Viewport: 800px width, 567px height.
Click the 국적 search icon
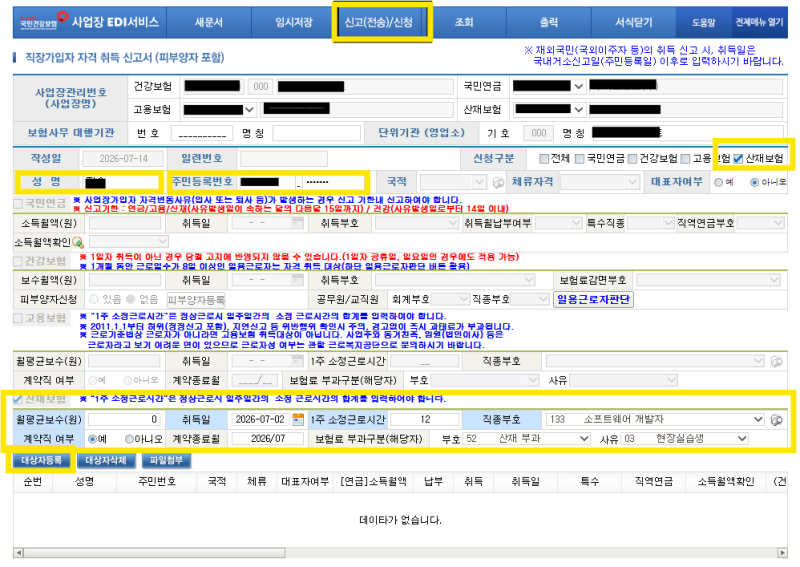tap(498, 182)
